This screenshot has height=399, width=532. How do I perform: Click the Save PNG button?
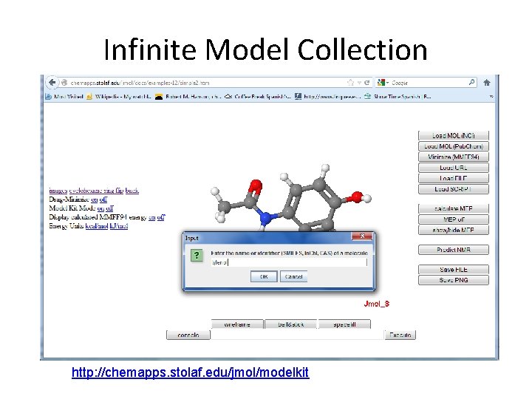click(x=454, y=280)
